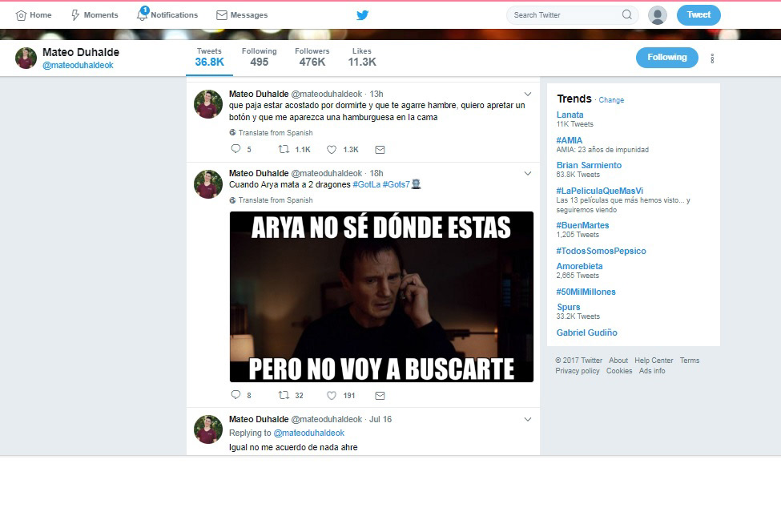Select the Followers 476K tab
781x532 pixels.
coord(312,57)
